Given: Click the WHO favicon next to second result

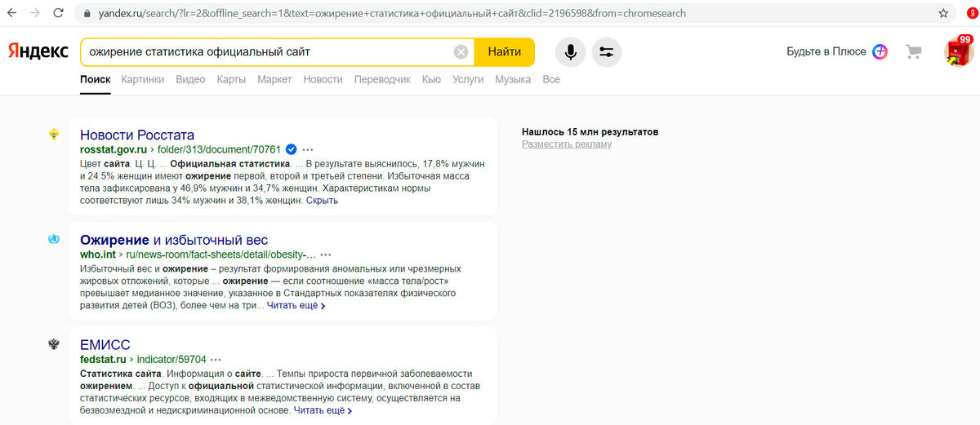Looking at the screenshot, I should (x=54, y=239).
